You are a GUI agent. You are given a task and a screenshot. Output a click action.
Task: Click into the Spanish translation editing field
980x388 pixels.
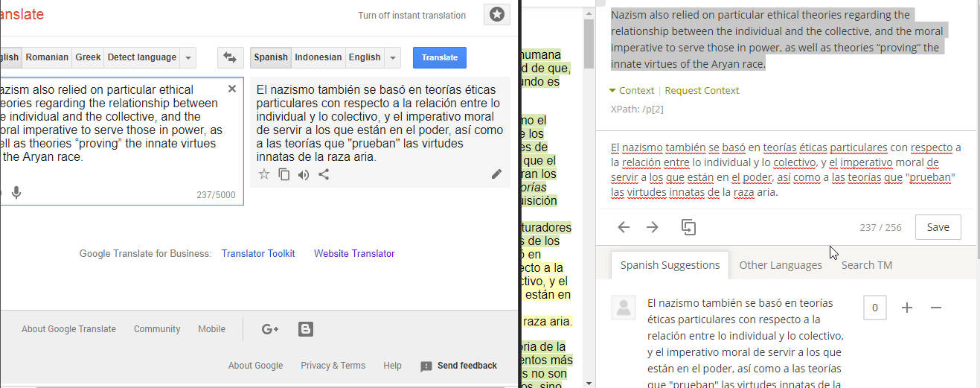[x=784, y=170]
